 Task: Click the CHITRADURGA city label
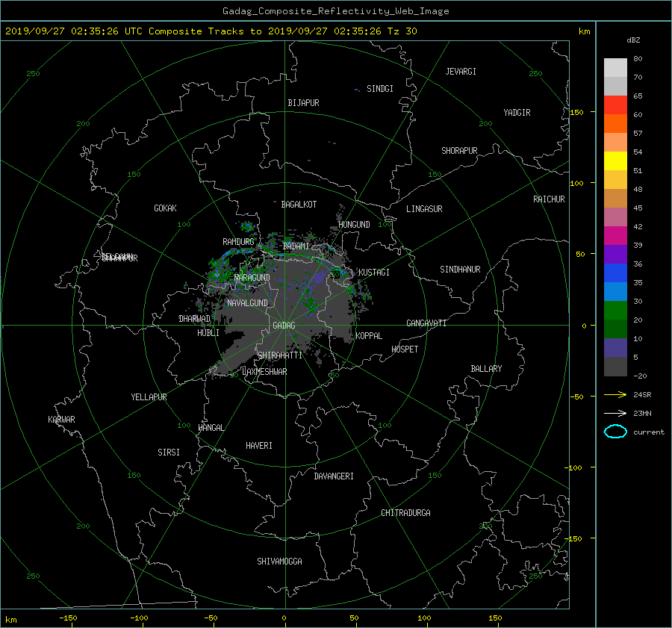click(x=405, y=513)
